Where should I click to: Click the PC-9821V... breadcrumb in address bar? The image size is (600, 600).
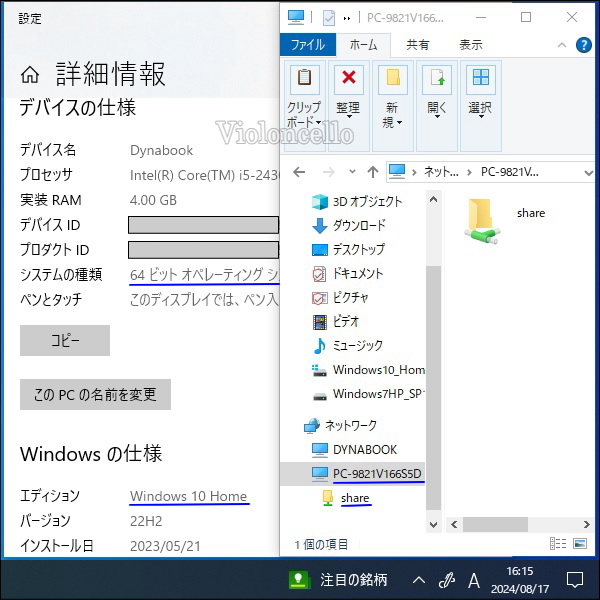[509, 172]
